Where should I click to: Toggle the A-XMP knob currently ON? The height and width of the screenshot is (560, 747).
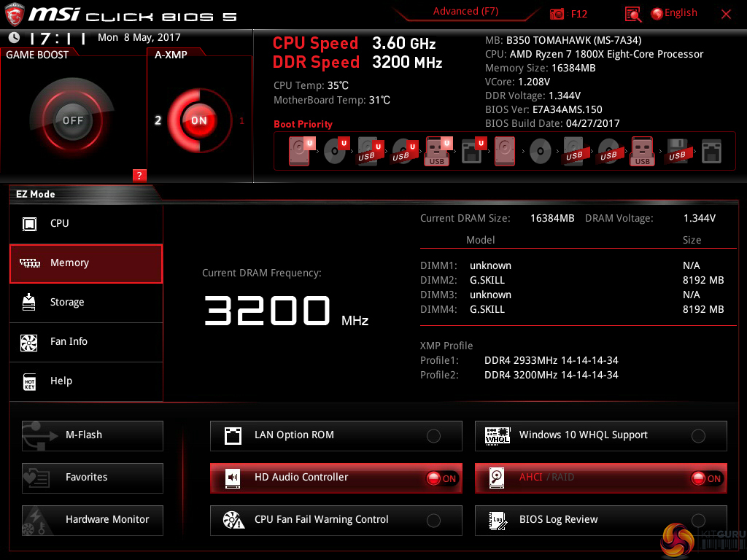(x=198, y=120)
